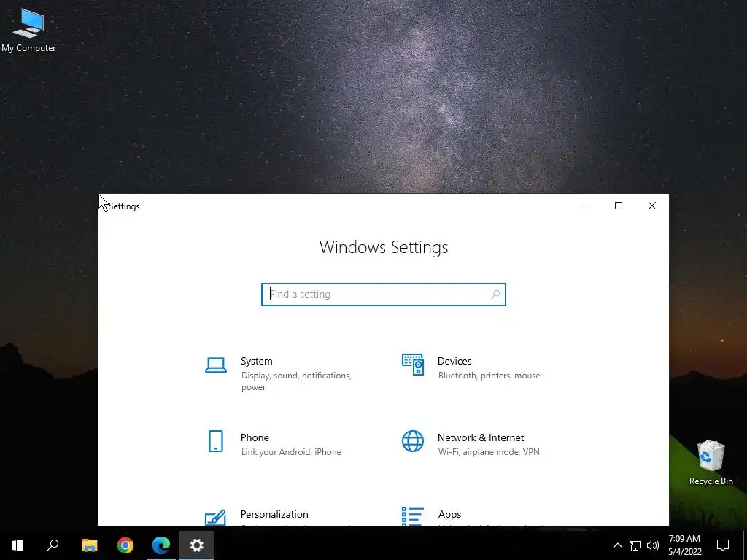The height and width of the screenshot is (560, 747).
Task: Open the Apps list icon
Action: (413, 516)
